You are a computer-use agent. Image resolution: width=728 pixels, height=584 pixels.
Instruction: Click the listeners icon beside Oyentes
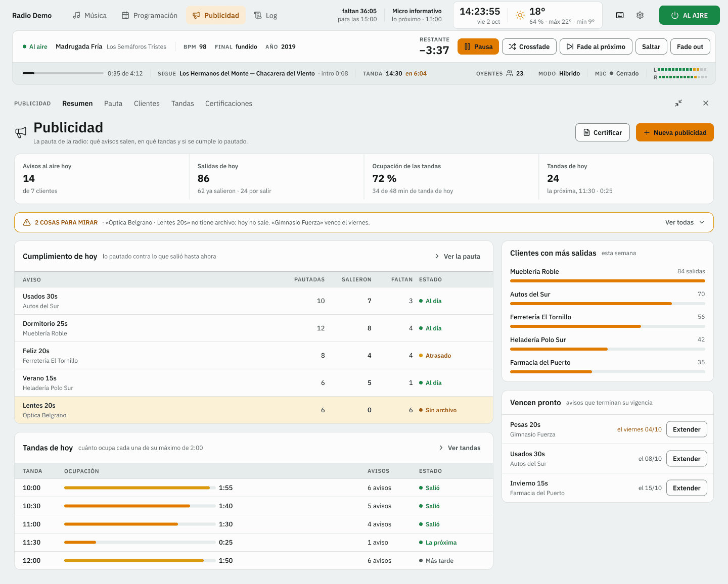(510, 73)
